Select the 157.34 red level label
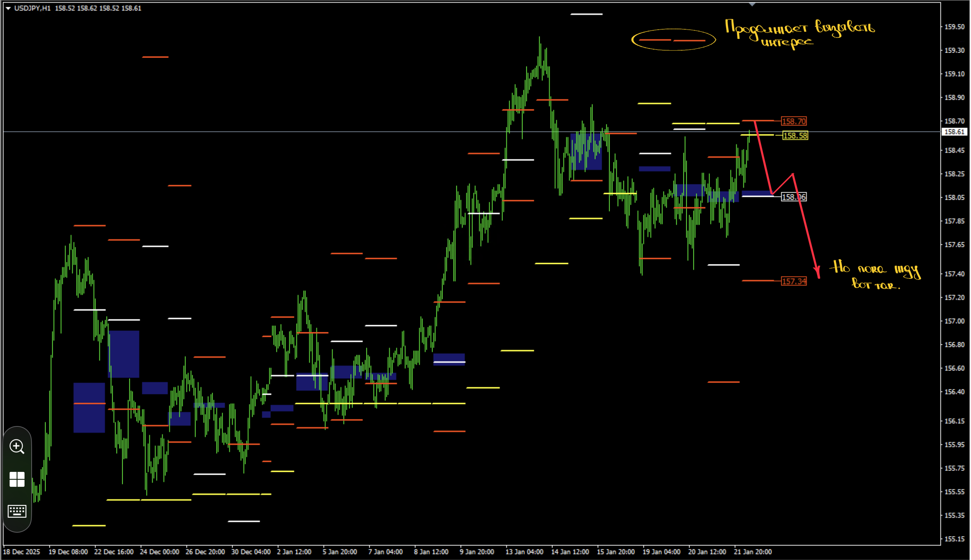This screenshot has width=971, height=560. 794,281
